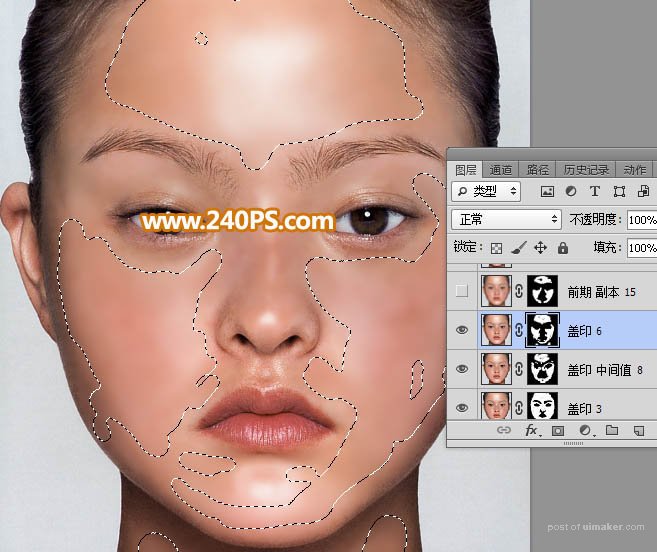This screenshot has width=657, height=552.
Task: Click the 不透明度 opacity value field
Action: point(642,220)
